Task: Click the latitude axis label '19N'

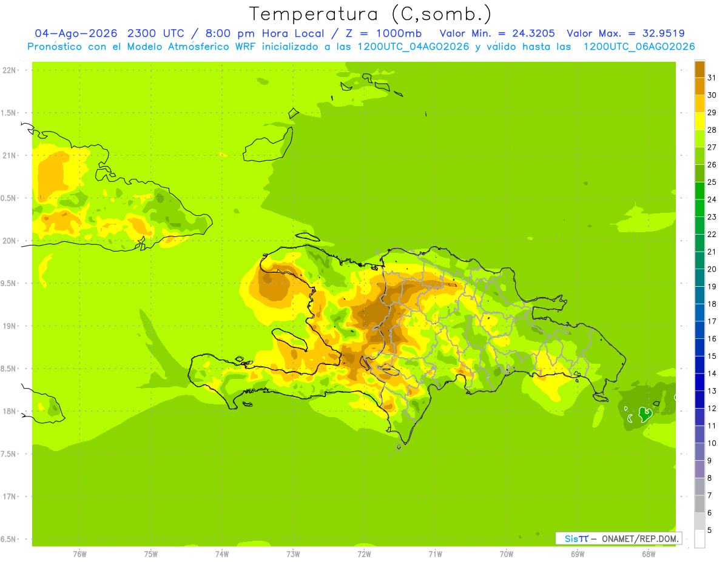Action: click(9, 326)
